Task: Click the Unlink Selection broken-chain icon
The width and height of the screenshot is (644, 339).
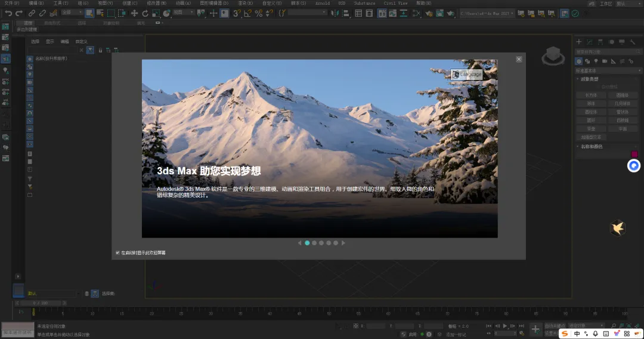Action: coord(42,14)
